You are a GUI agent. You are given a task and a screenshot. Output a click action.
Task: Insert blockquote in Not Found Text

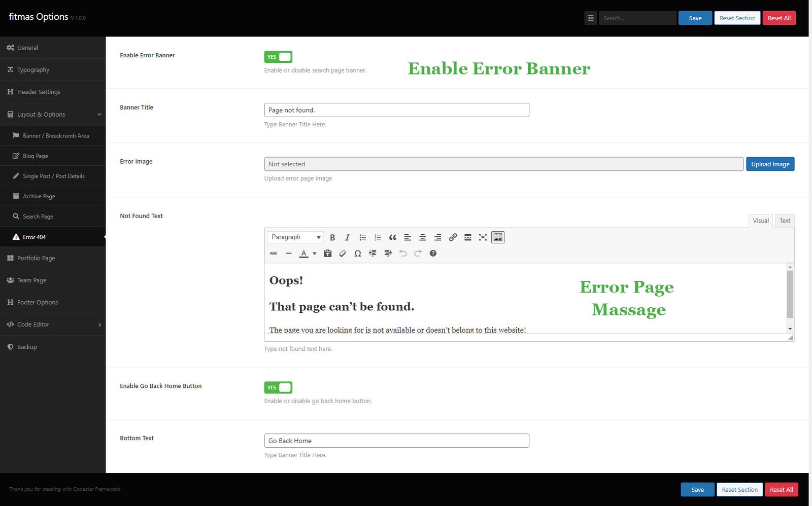point(392,237)
